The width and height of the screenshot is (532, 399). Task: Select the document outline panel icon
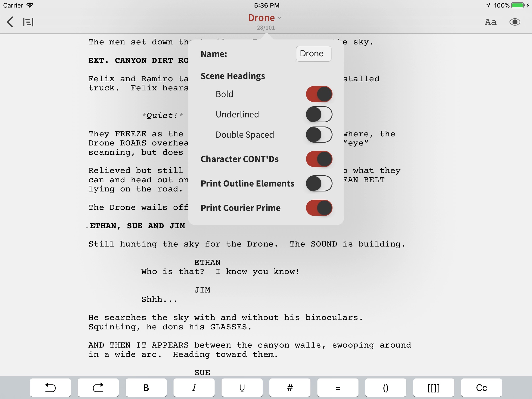pyautogui.click(x=28, y=22)
